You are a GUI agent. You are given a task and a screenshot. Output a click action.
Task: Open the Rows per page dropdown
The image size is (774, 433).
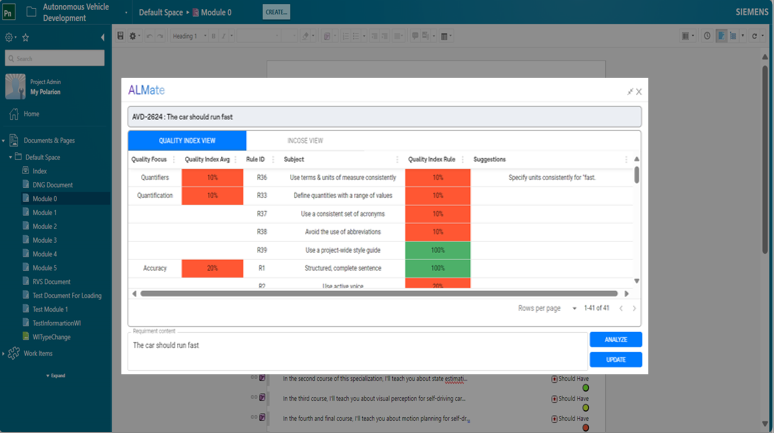point(574,308)
